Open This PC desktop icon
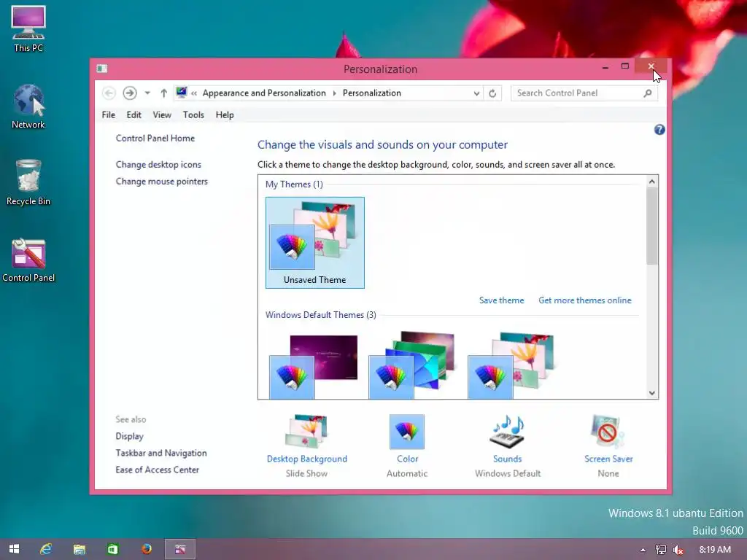Viewport: 747px width, 560px height. (28, 28)
